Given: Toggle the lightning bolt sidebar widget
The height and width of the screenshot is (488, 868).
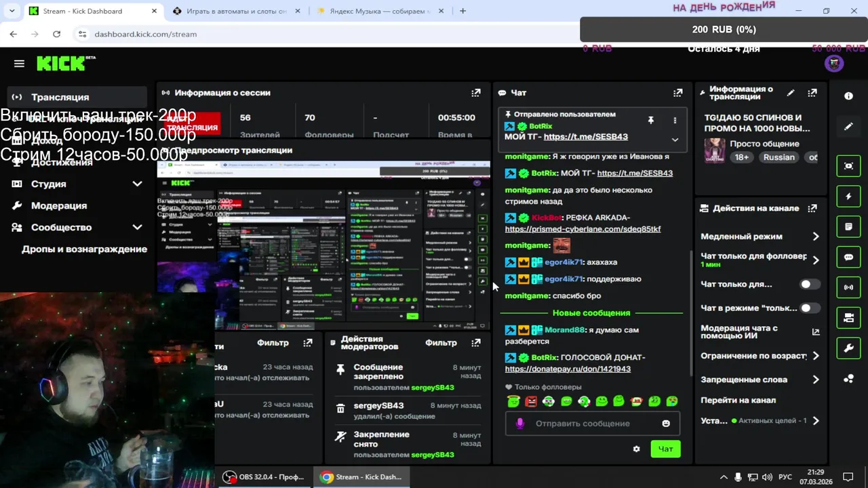Looking at the screenshot, I should [x=848, y=197].
